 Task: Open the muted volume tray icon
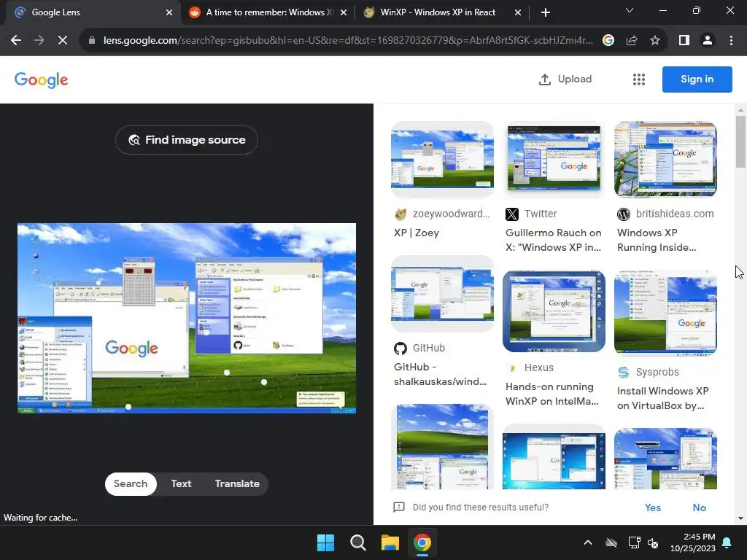[x=653, y=542]
